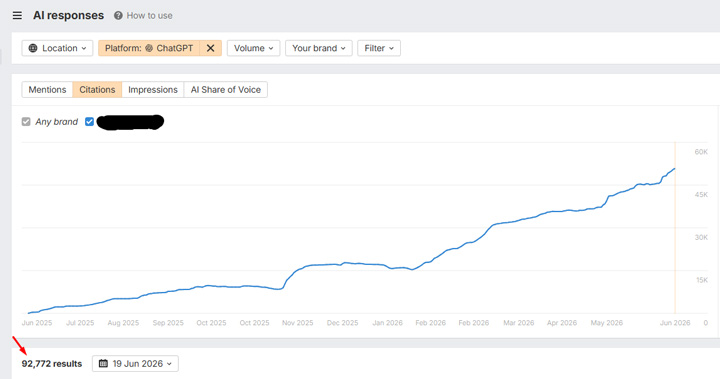The image size is (720, 379).
Task: Remove the ChatGPT platform filter
Action: 210,48
